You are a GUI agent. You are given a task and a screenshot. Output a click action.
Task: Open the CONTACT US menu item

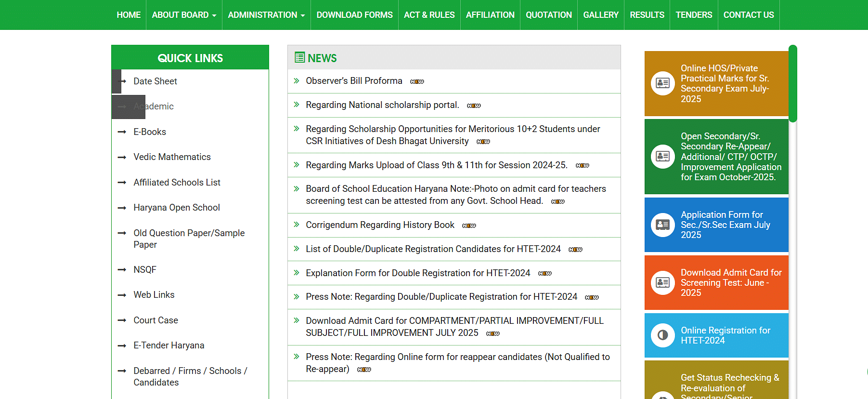point(749,15)
